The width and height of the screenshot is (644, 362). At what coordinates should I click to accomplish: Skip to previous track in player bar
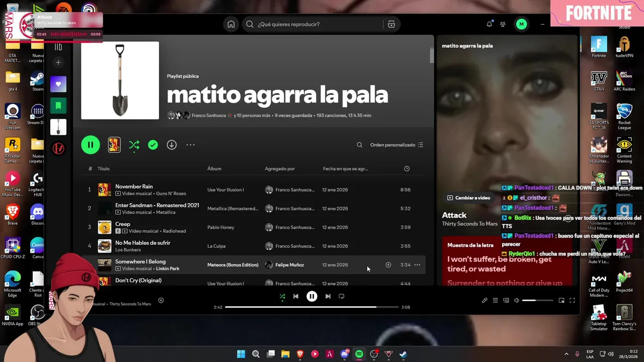pos(296,297)
